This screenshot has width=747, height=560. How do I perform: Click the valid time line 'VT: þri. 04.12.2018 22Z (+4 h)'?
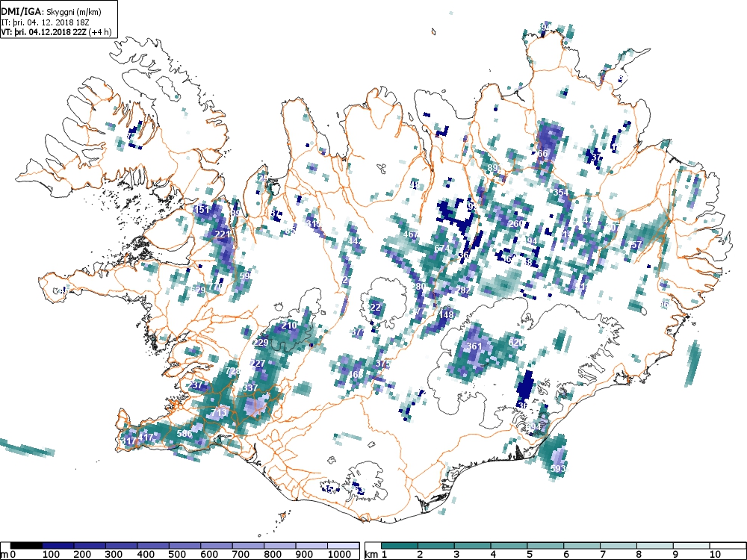pyautogui.click(x=56, y=32)
